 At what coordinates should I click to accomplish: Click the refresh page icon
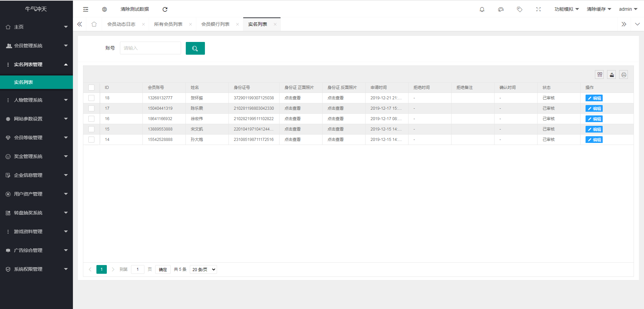[x=165, y=9]
